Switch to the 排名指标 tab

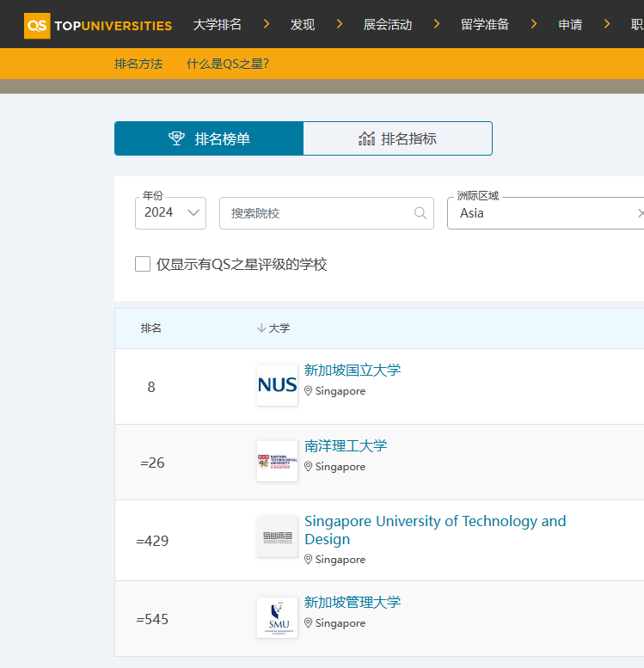point(397,138)
